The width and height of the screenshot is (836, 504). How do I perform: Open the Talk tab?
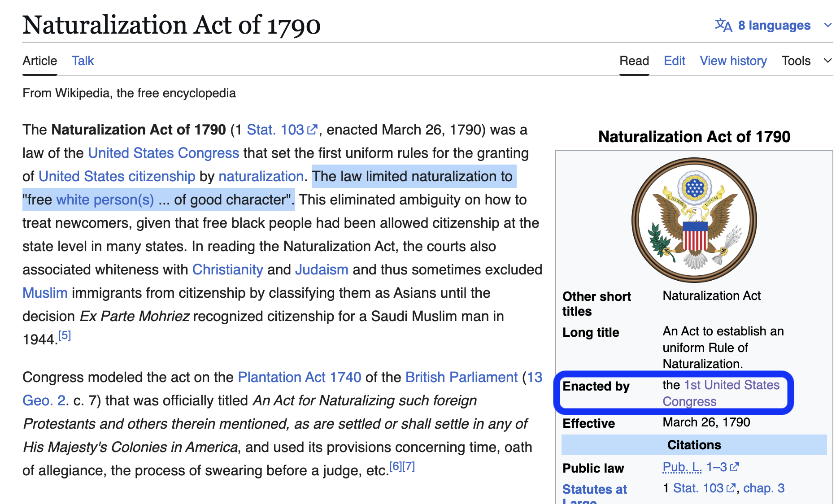tap(83, 61)
